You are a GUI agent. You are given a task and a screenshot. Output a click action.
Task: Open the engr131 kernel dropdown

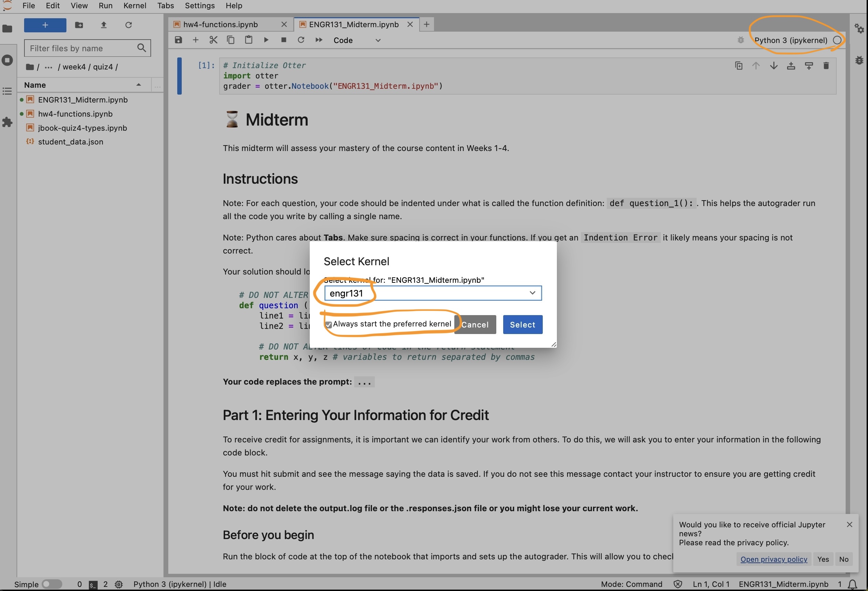(433, 293)
